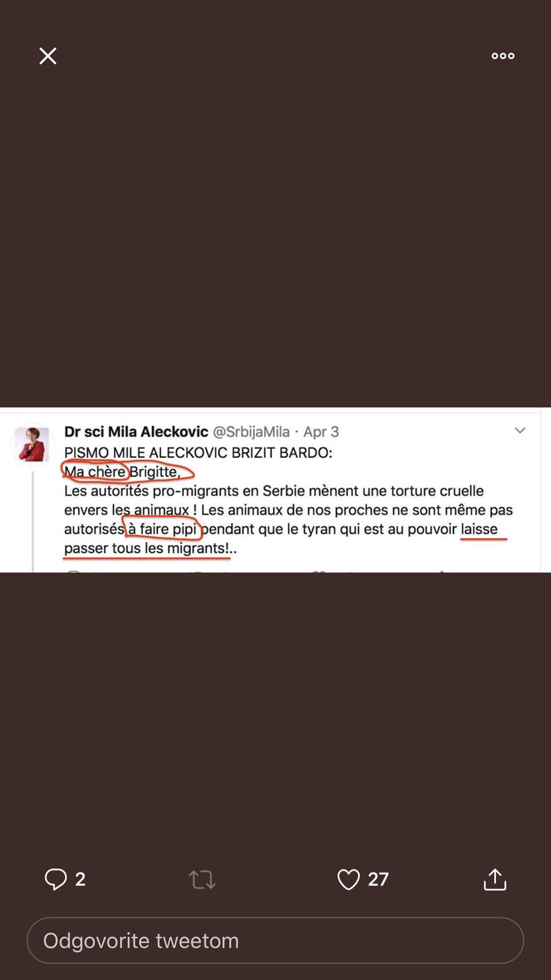Click the circled 'à faire pipi' phrase
Viewport: 551px width, 980px height.
tap(163, 529)
